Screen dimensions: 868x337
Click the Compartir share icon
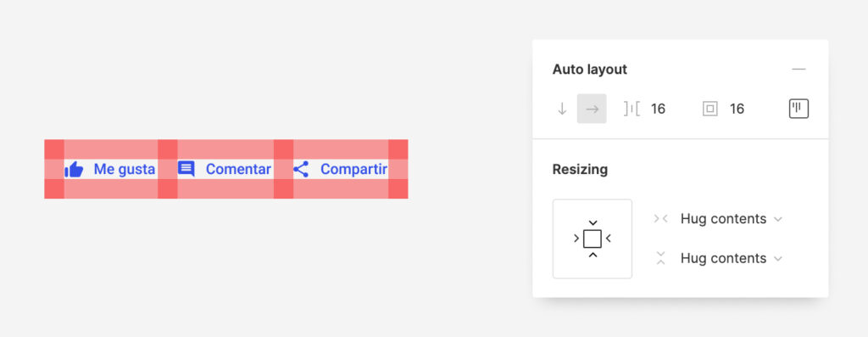pos(301,169)
